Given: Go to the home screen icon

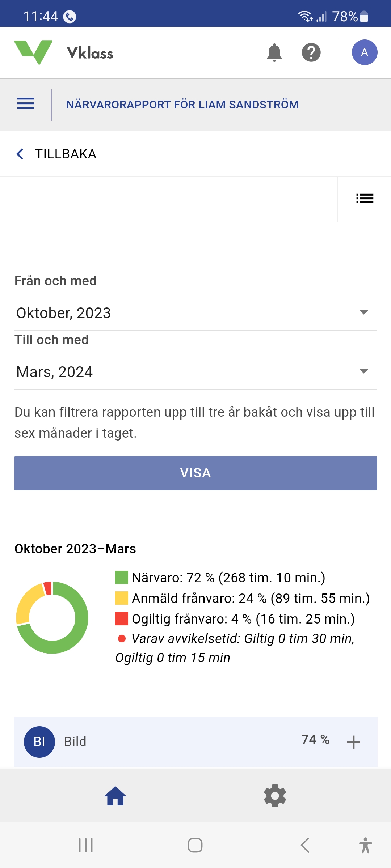Looking at the screenshot, I should pyautogui.click(x=115, y=796).
